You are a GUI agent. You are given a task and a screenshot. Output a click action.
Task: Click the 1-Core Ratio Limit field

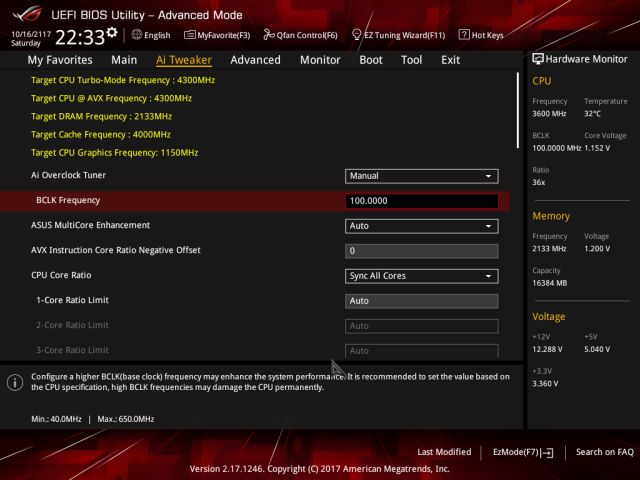(421, 301)
